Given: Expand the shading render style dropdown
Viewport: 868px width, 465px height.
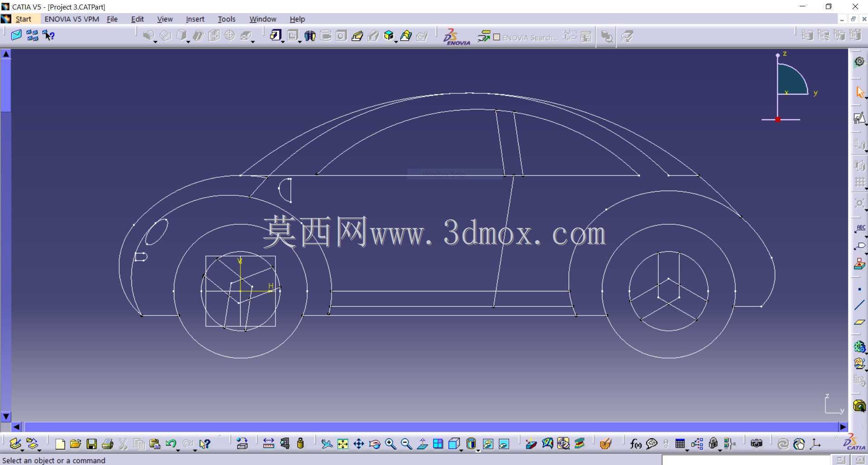Looking at the screenshot, I should tap(478, 450).
